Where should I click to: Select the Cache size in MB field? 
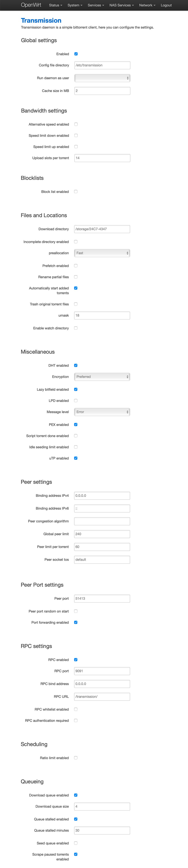pos(102,91)
